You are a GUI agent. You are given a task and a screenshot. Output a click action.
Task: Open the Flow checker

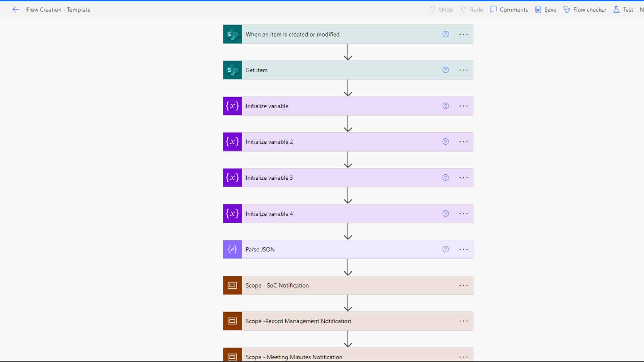pyautogui.click(x=585, y=10)
